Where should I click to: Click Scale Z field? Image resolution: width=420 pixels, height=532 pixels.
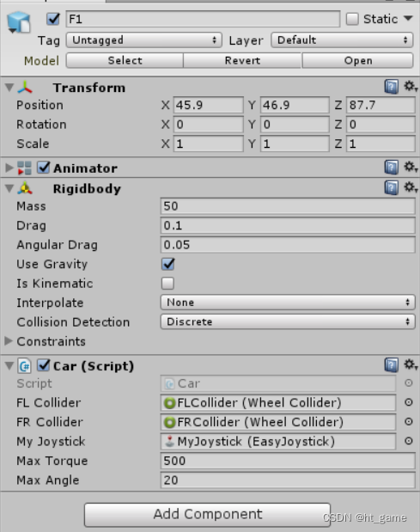click(x=380, y=144)
